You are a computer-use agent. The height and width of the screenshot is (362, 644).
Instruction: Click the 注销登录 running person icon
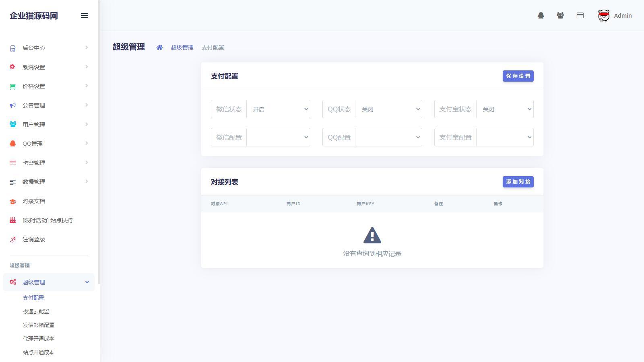click(13, 240)
